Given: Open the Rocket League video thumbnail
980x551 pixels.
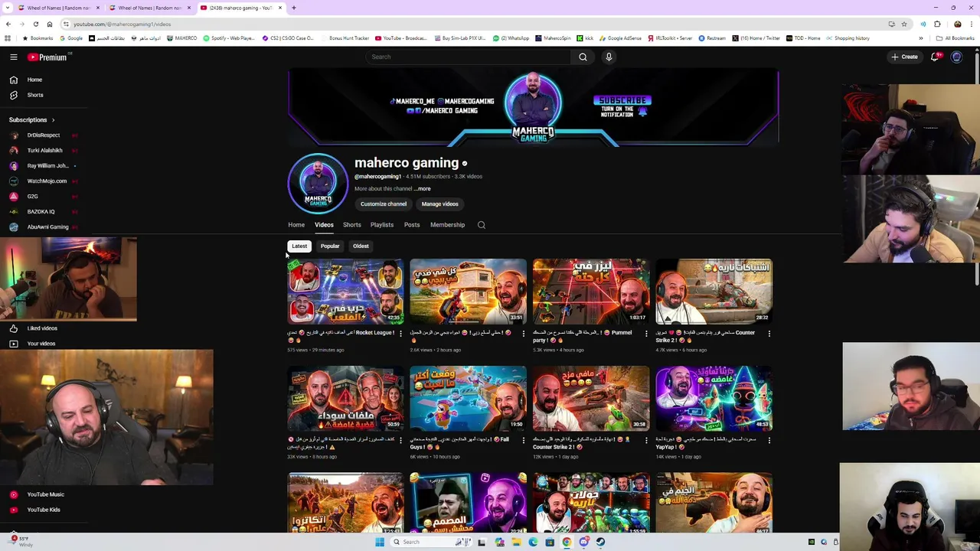Looking at the screenshot, I should 345,292.
